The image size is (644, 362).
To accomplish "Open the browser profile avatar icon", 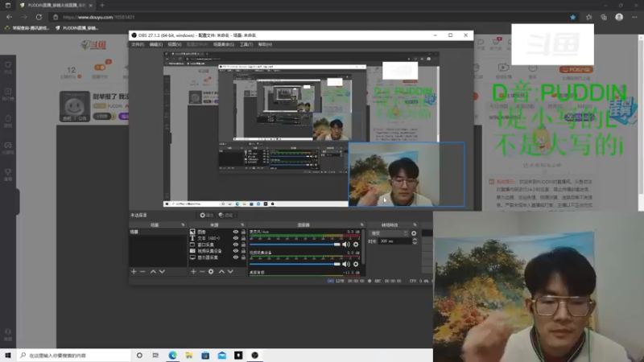I will (619, 17).
